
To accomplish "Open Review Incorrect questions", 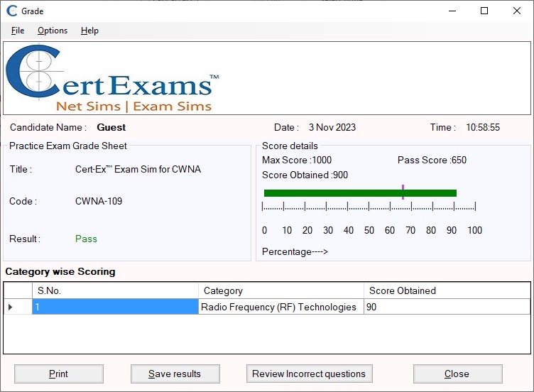I will point(309,374).
